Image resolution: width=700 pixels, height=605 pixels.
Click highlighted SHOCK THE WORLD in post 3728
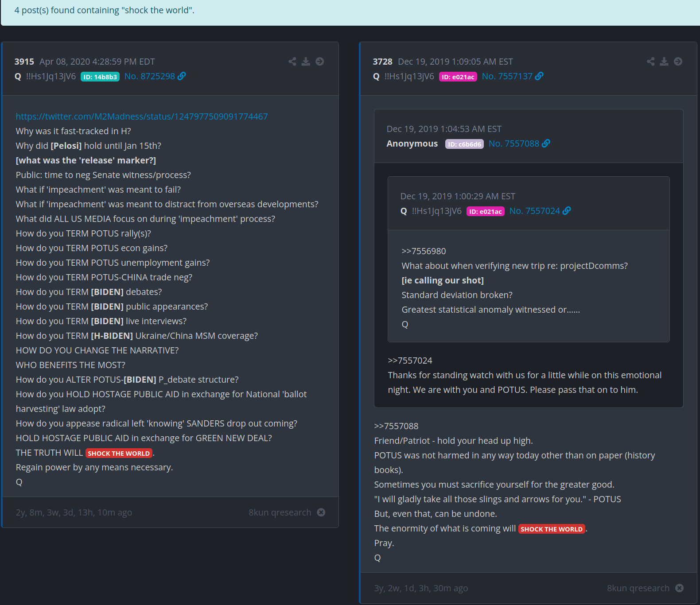click(552, 529)
